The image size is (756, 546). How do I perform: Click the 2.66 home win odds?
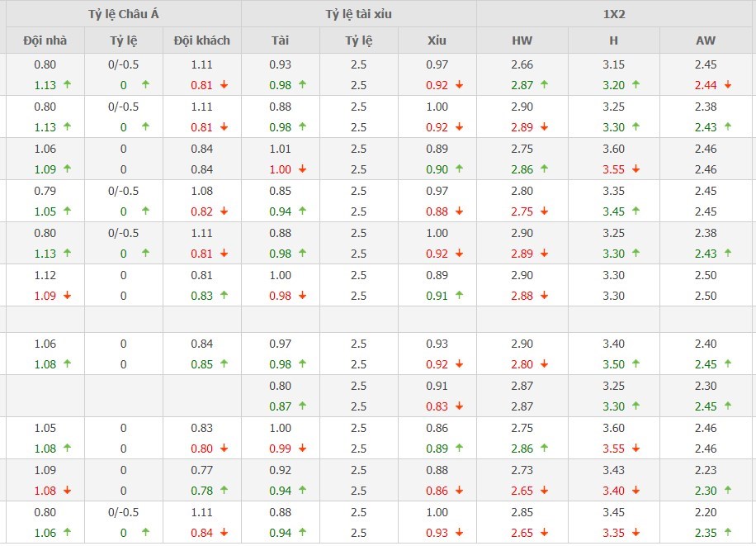[x=522, y=64]
